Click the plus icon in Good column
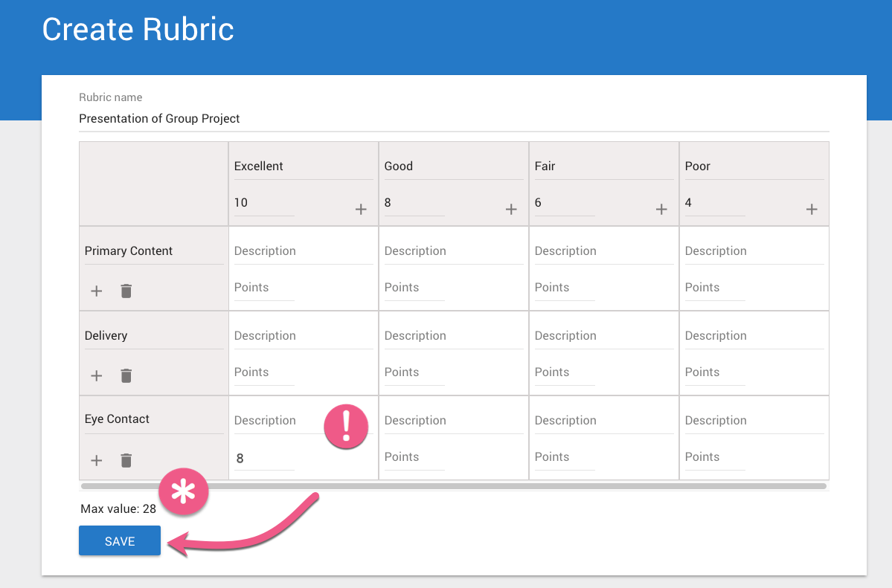892x588 pixels. point(511,210)
